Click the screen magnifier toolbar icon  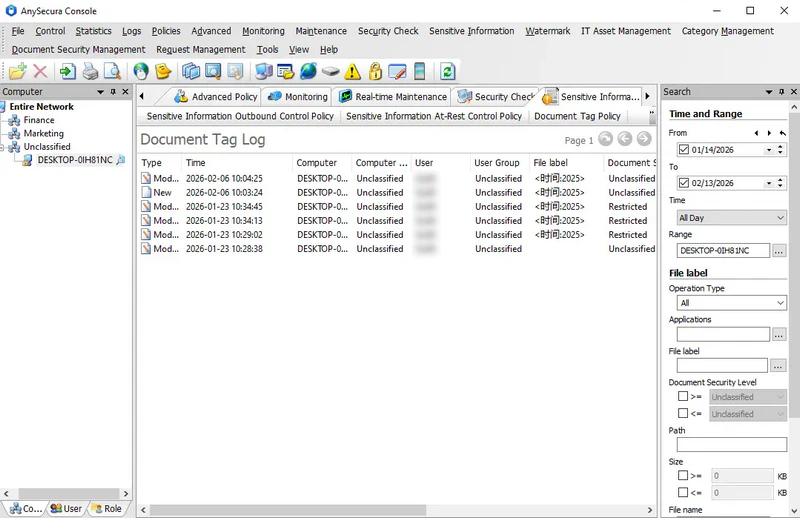(x=213, y=71)
